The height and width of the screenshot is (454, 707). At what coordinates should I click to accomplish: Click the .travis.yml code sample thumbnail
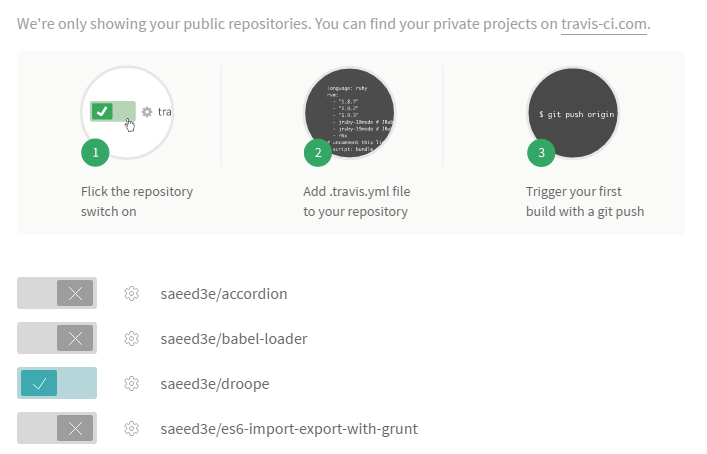[x=350, y=113]
